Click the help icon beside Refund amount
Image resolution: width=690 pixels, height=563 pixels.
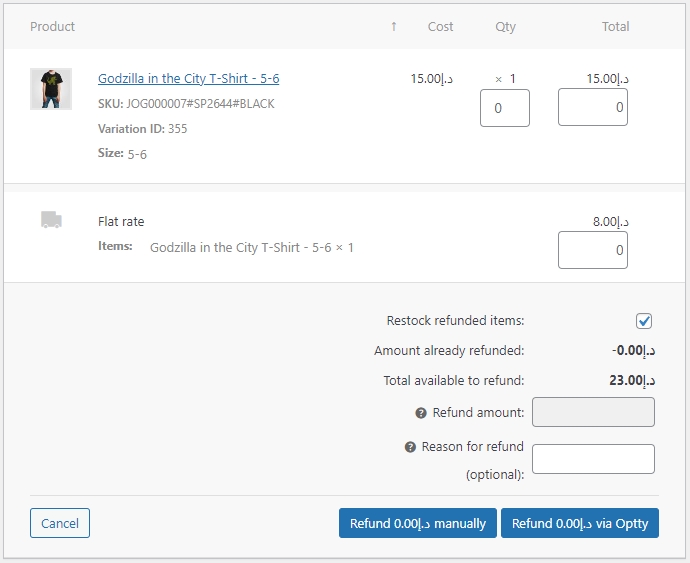coord(421,413)
